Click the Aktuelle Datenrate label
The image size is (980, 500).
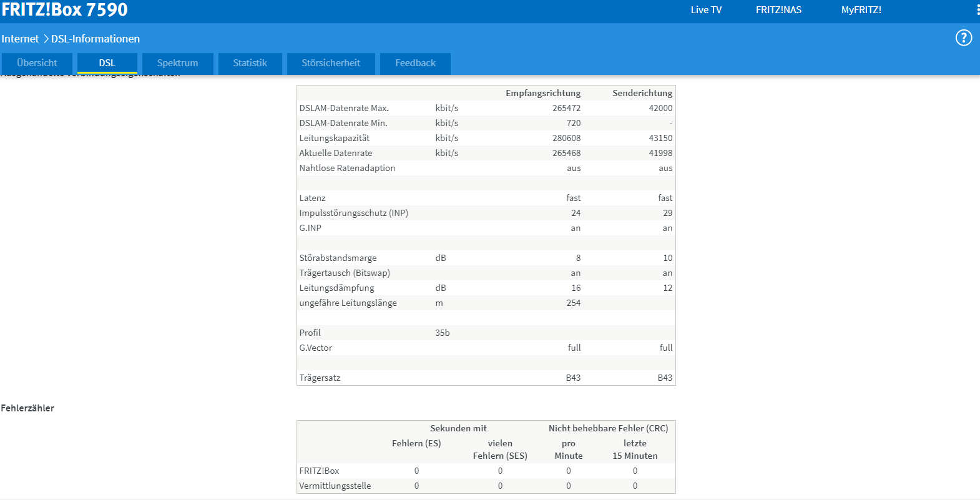[336, 153]
